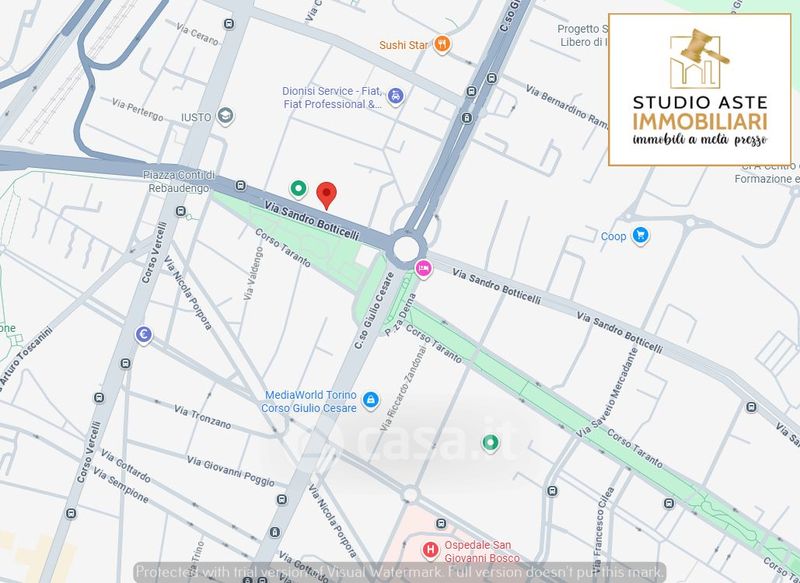
Task: Click the green marker below Corso Taranto
Action: click(x=490, y=443)
